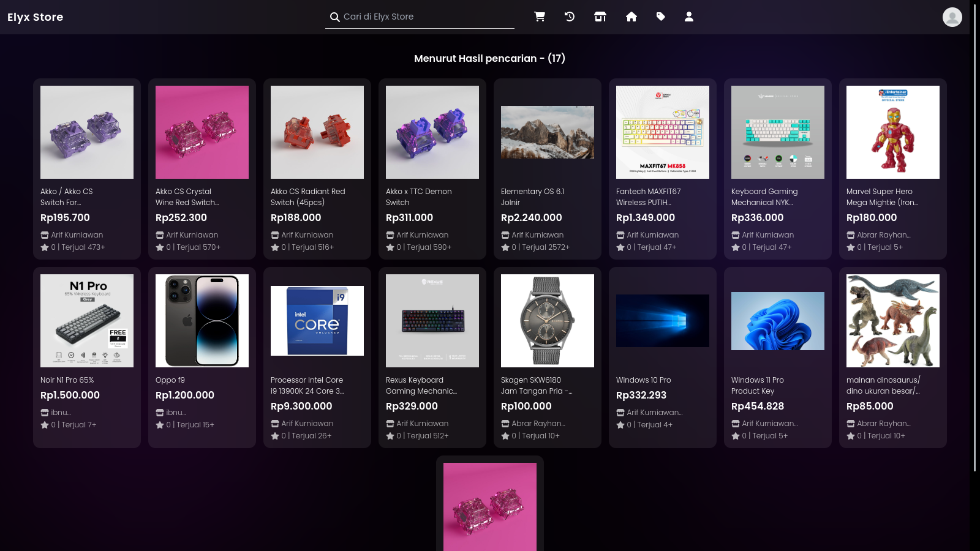Click the dinosaur toys product image
The height and width of the screenshot is (551, 980).
tap(892, 321)
